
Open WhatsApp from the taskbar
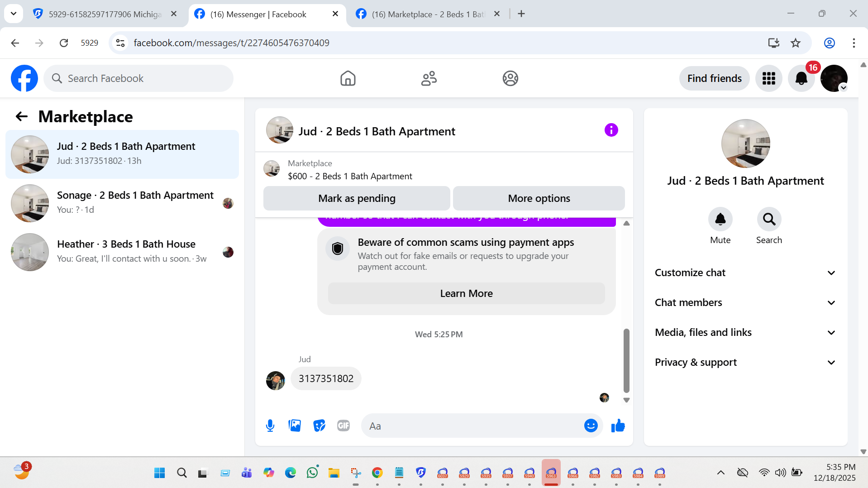312,473
